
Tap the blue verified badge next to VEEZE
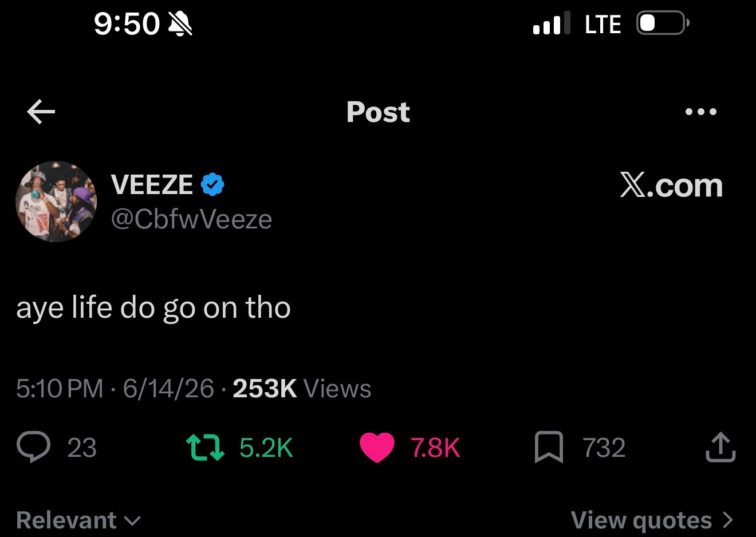[x=212, y=184]
